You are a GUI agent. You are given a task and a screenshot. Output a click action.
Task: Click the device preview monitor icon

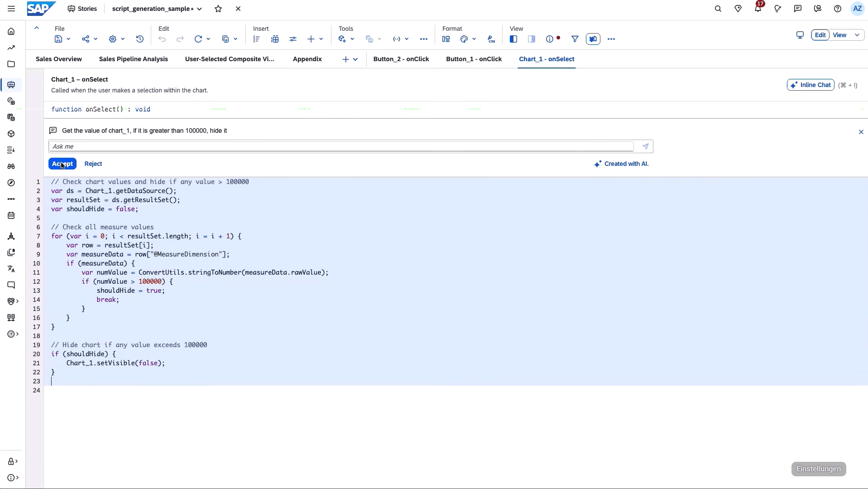(x=800, y=35)
